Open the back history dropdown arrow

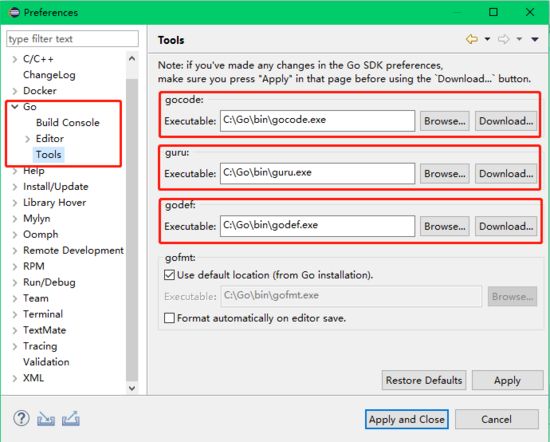(x=487, y=39)
